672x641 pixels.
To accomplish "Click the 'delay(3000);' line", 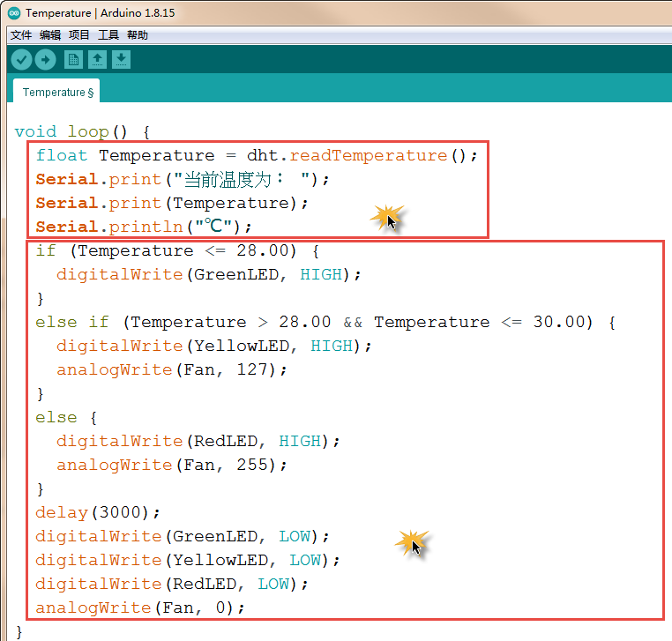I will pos(98,513).
